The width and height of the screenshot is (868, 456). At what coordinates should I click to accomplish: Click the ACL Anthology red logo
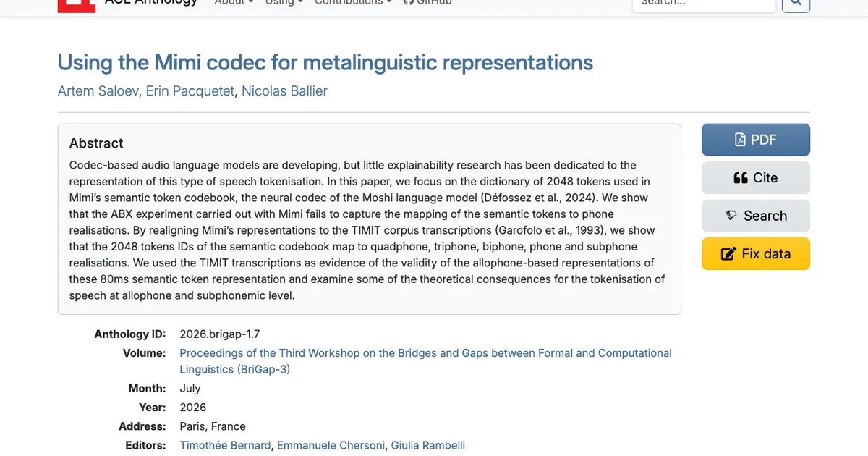tap(77, 5)
